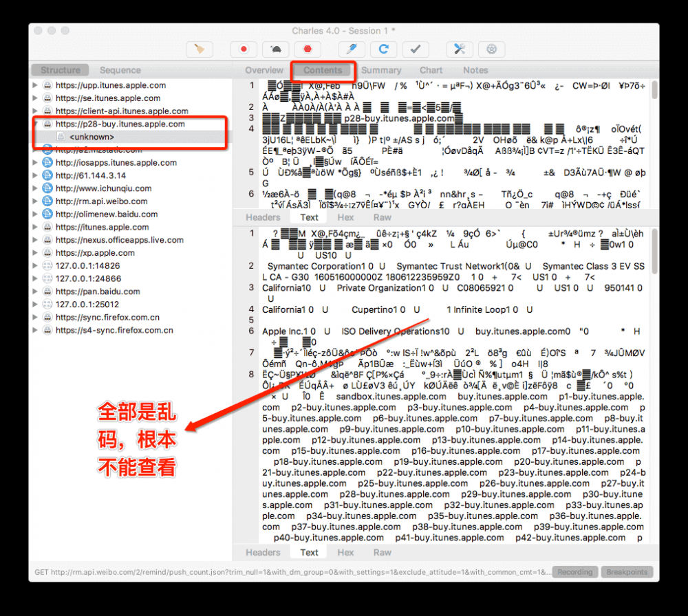The height and width of the screenshot is (616, 688).
Task: Toggle the Recording status indicator
Action: [574, 571]
